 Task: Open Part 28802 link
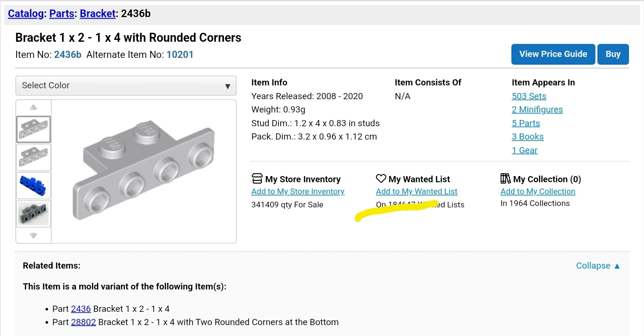coord(83,322)
